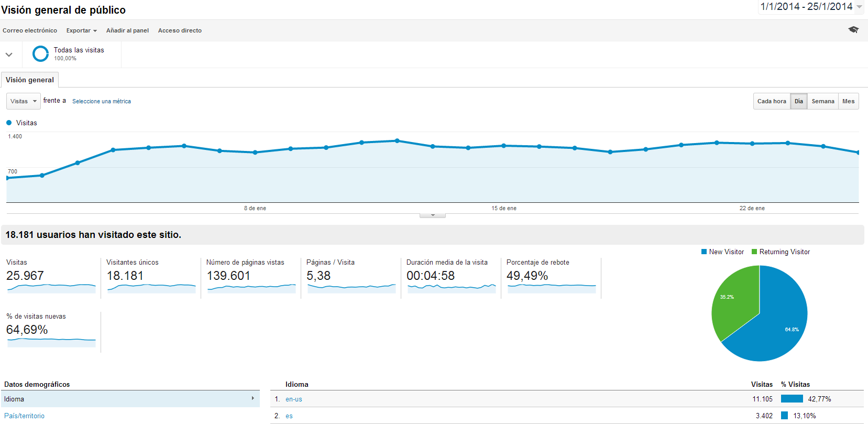Screen dimensions: 868x424
Task: Click the Idioma column header
Action: coord(297,384)
